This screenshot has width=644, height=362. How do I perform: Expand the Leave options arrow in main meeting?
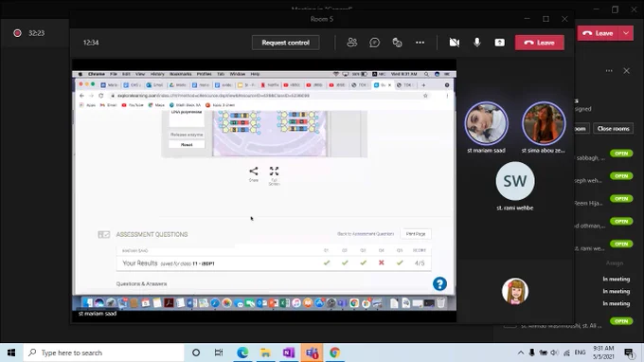click(626, 33)
